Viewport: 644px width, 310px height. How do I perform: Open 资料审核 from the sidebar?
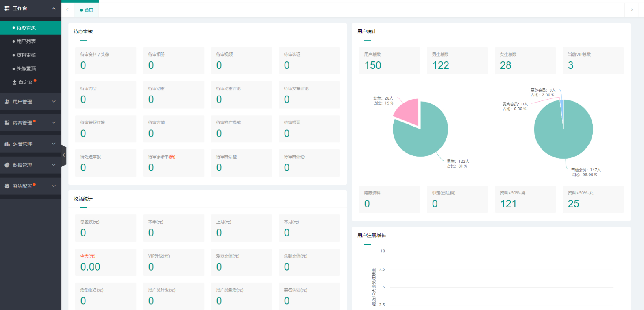(x=26, y=55)
